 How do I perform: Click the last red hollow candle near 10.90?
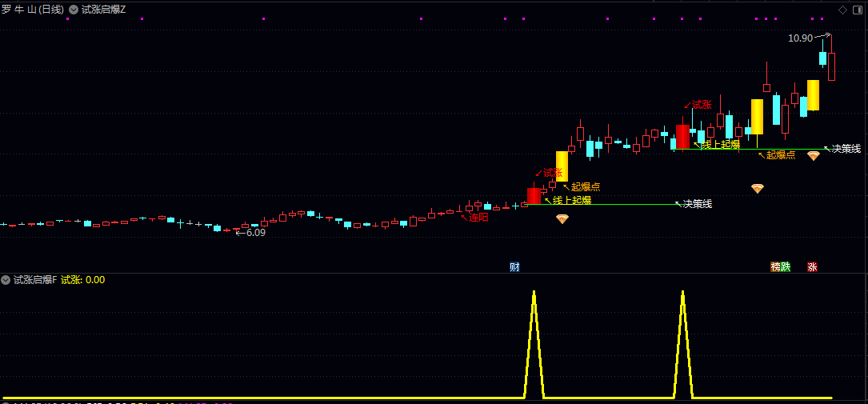tap(831, 66)
